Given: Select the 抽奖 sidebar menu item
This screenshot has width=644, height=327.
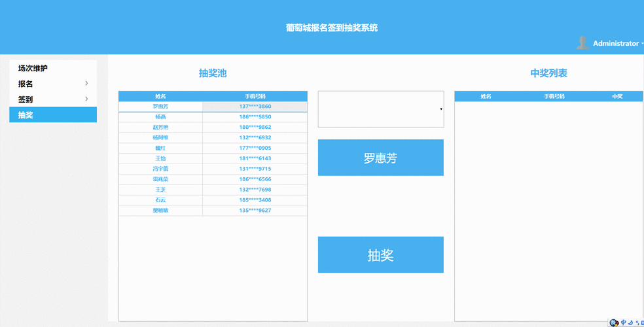Looking at the screenshot, I should pos(52,115).
